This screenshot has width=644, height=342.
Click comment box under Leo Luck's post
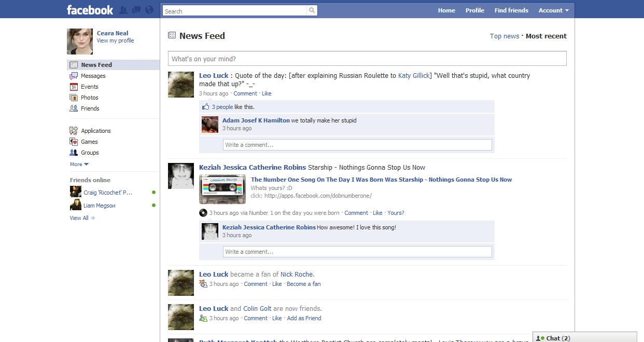tap(357, 145)
